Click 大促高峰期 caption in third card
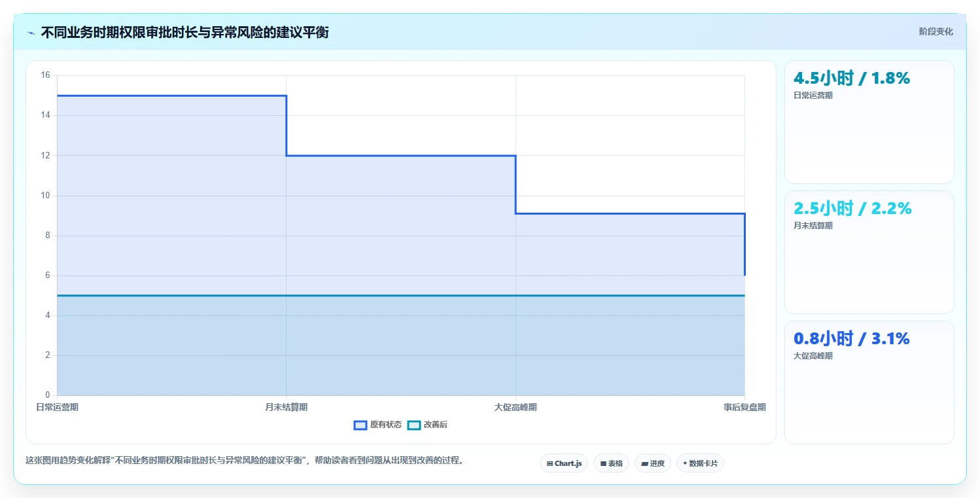This screenshot has height=498, width=980. 813,356
